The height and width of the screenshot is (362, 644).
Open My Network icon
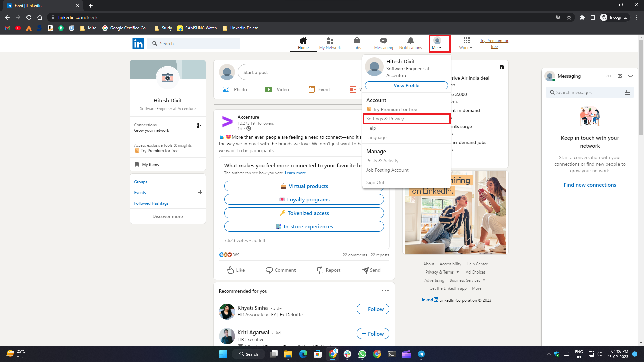pyautogui.click(x=330, y=43)
